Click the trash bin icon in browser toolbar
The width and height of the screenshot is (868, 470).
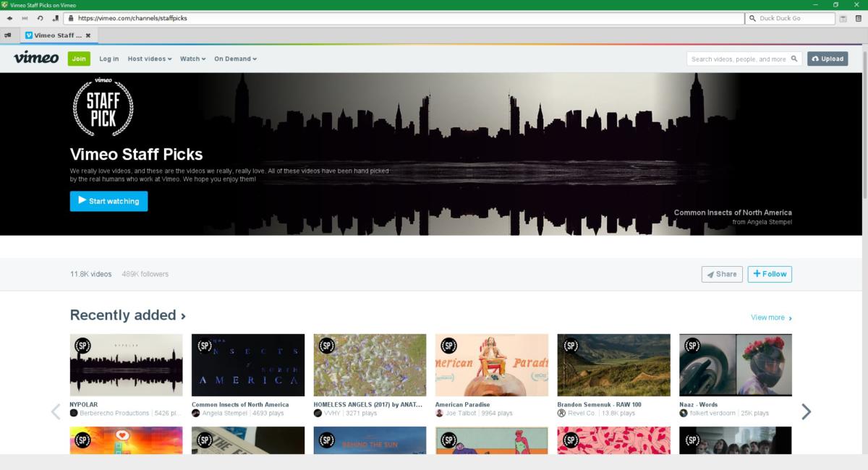pos(859,18)
